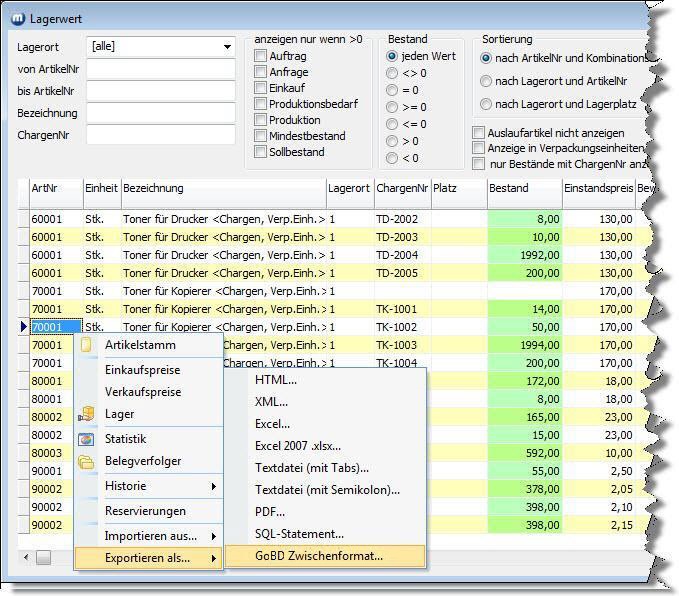Open the Lagerort dropdown
This screenshot has height=596, width=679.
(228, 47)
